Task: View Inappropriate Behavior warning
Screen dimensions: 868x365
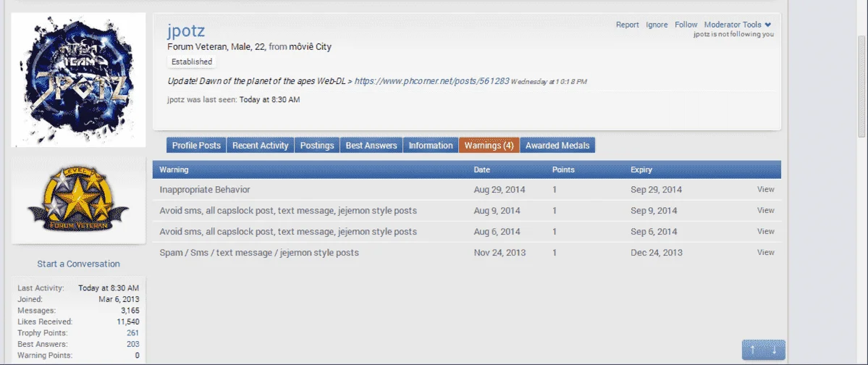Action: 766,190
